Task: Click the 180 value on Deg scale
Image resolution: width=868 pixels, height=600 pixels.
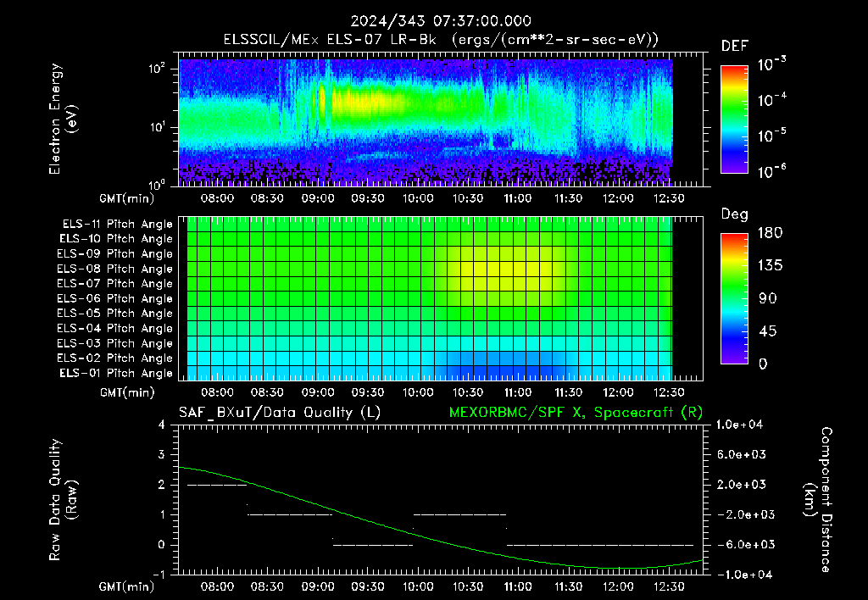Action: pos(770,232)
